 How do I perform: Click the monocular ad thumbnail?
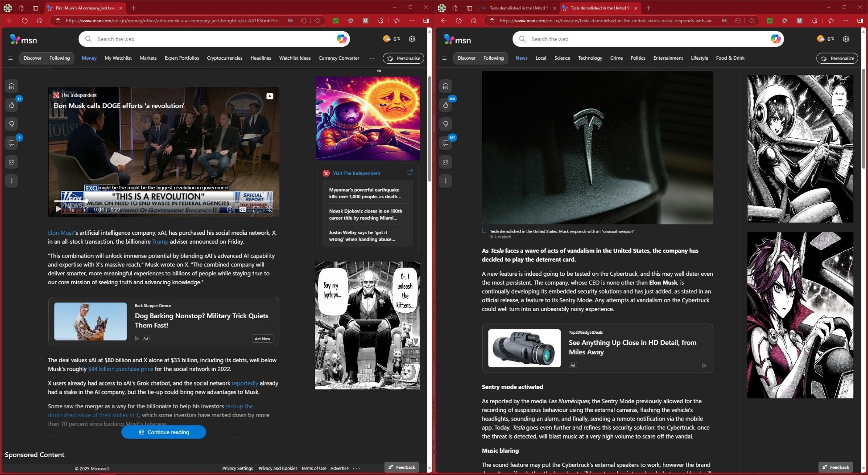[524, 348]
